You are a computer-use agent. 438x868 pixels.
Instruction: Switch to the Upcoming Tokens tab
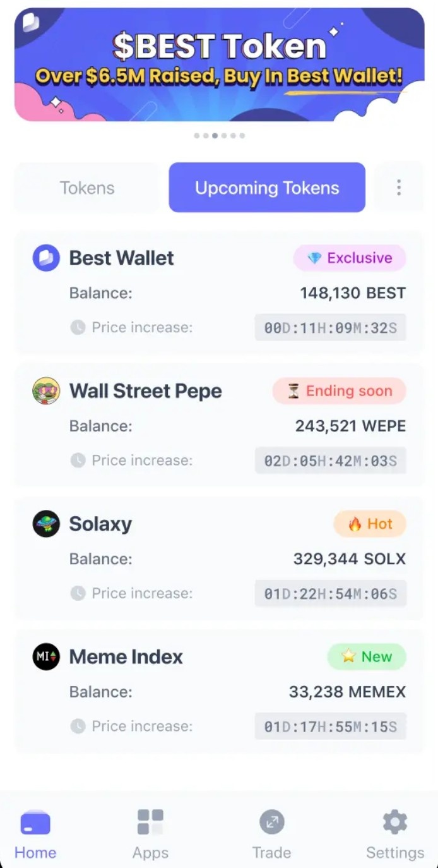266,187
